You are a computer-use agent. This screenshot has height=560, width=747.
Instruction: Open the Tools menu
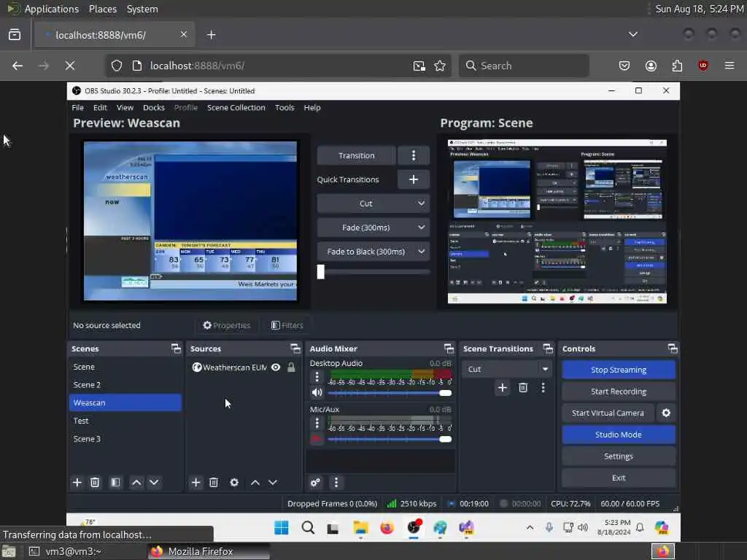coord(285,108)
